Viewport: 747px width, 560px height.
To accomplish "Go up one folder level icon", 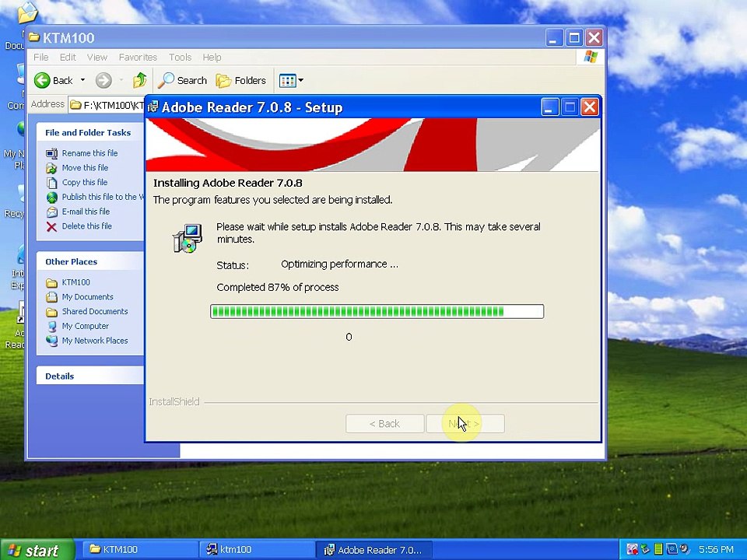I will 139,80.
